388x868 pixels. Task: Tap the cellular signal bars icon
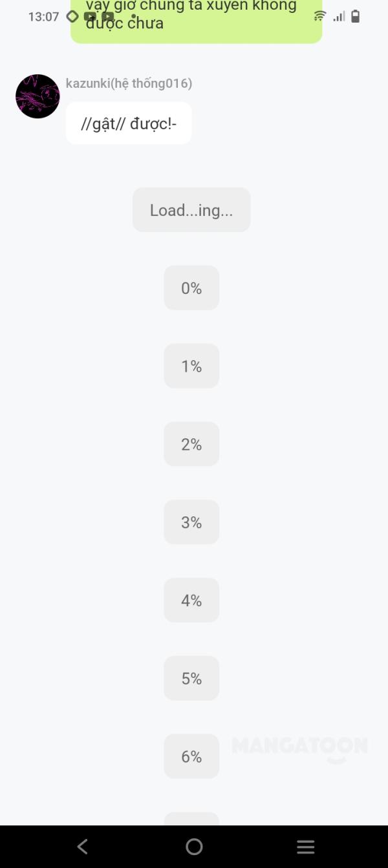point(339,16)
